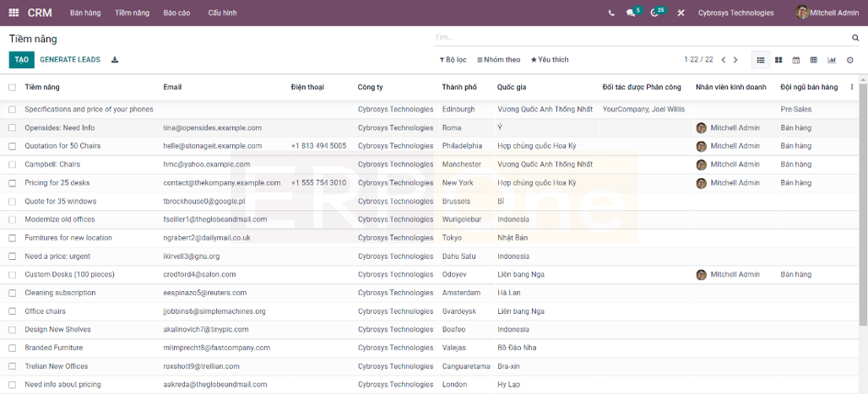Image resolution: width=868 pixels, height=394 pixels.
Task: Click the Nhật Bản country cell
Action: point(513,238)
